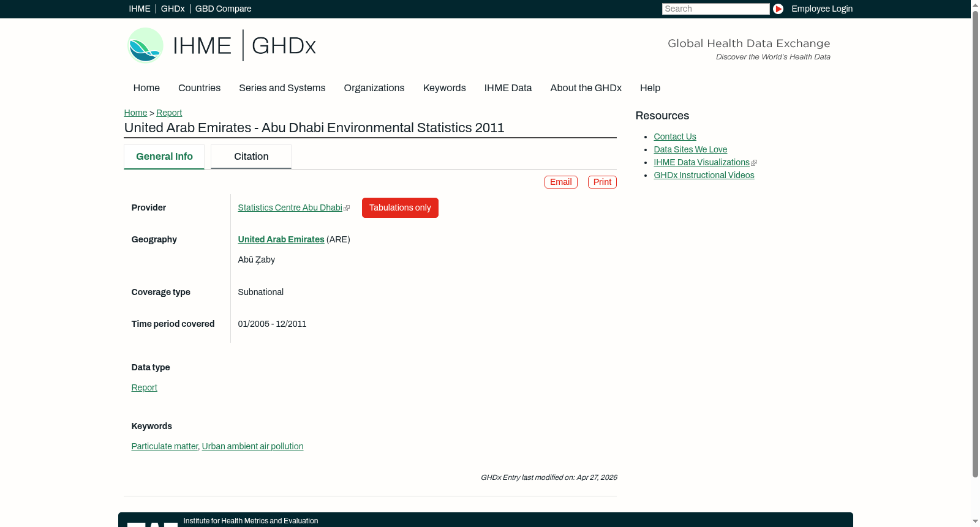Image resolution: width=980 pixels, height=527 pixels.
Task: Click the 'Resources' sidebar heading
Action: point(662,116)
